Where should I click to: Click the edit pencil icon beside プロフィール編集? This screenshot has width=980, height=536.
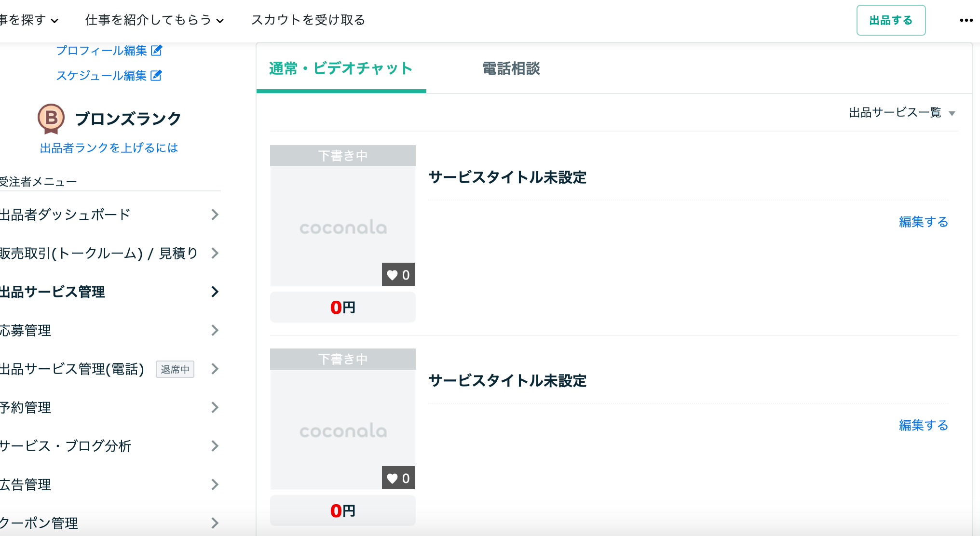click(x=157, y=50)
